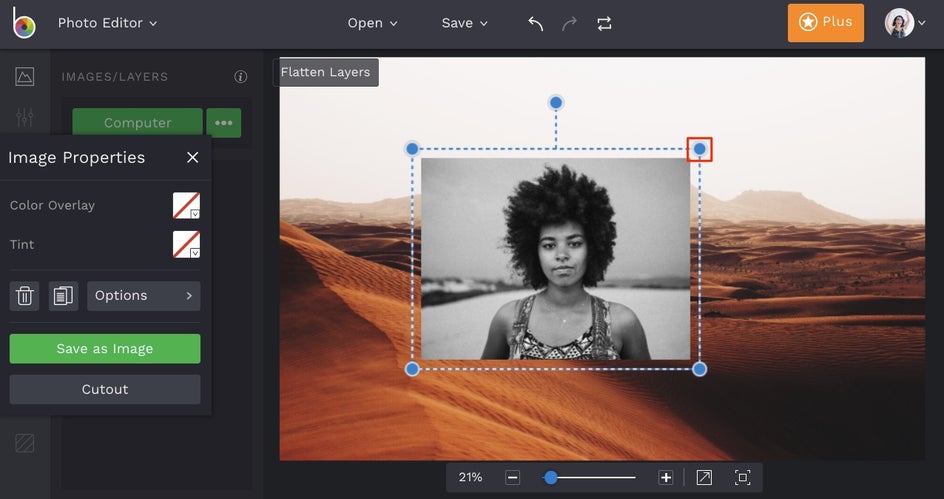Click the info icon beside Images/Layers
This screenshot has height=499, width=944.
tap(240, 77)
